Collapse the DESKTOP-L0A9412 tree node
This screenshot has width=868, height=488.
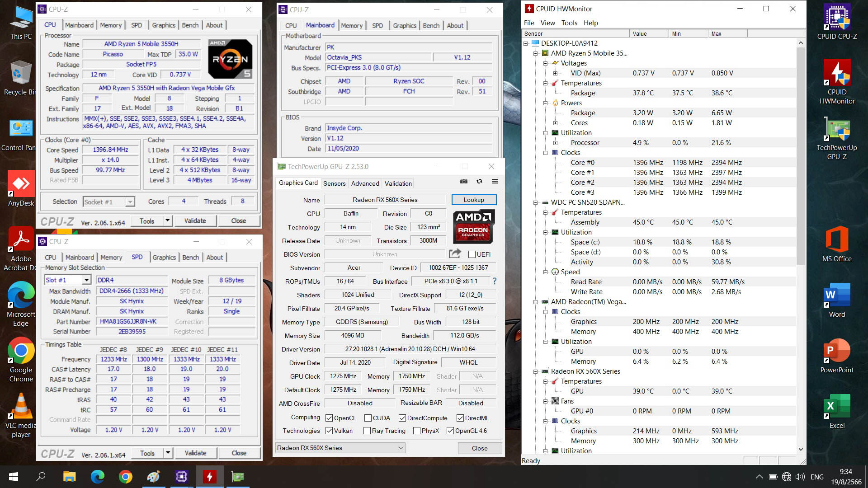click(526, 43)
